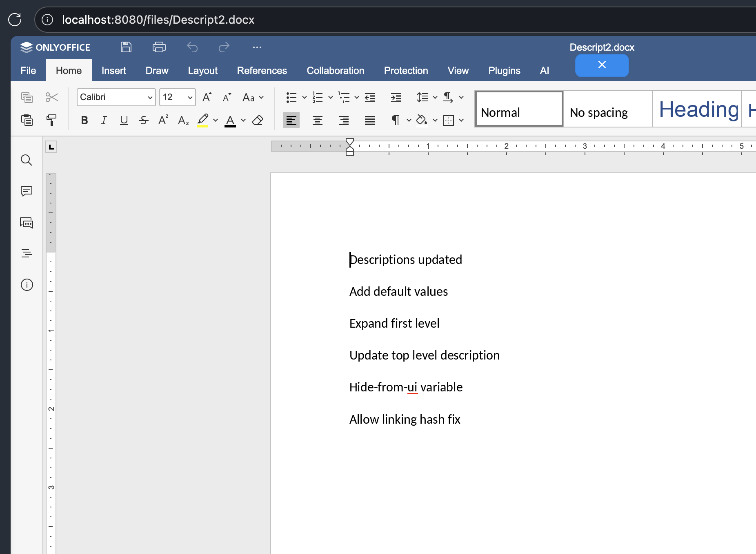Use the Copy Style paintbrush tool

52,120
